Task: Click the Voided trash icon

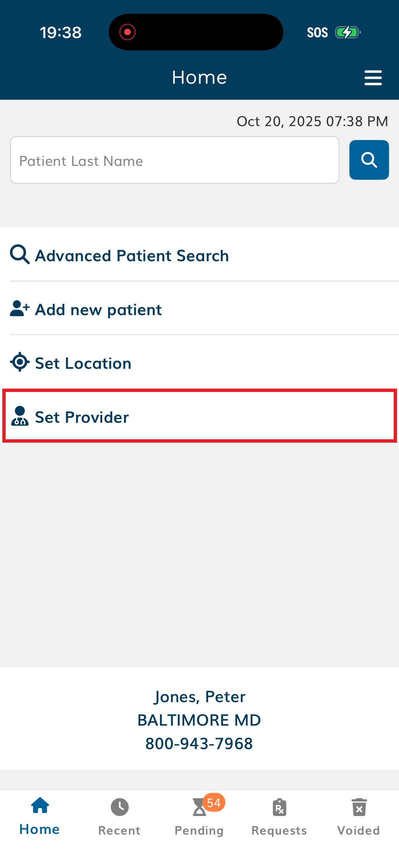Action: (x=359, y=807)
